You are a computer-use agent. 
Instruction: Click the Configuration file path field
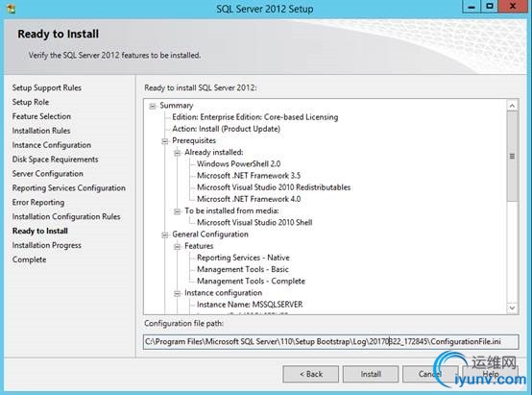330,342
